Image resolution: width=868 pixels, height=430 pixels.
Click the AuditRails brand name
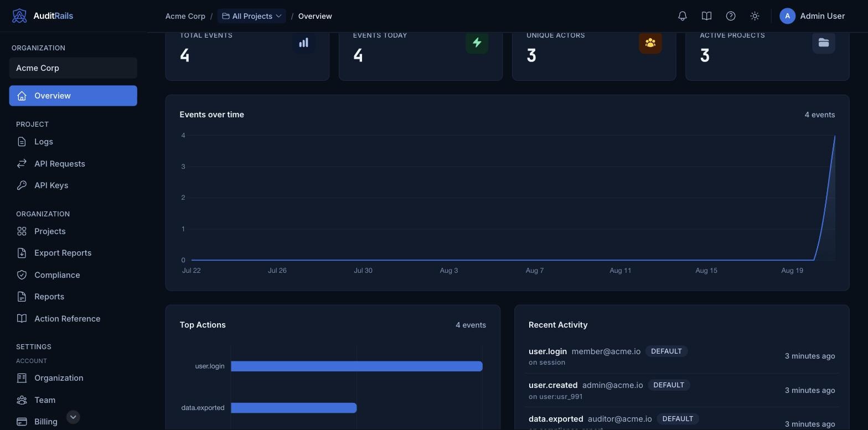(53, 16)
